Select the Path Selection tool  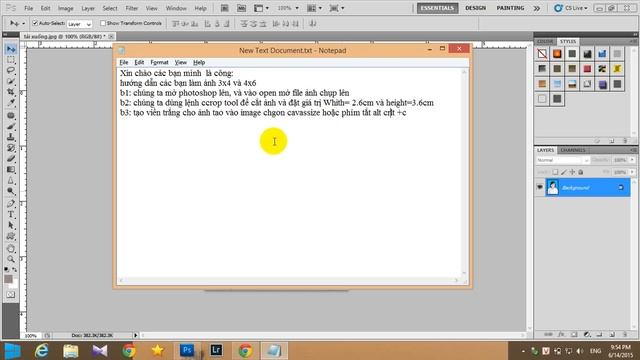click(x=11, y=225)
